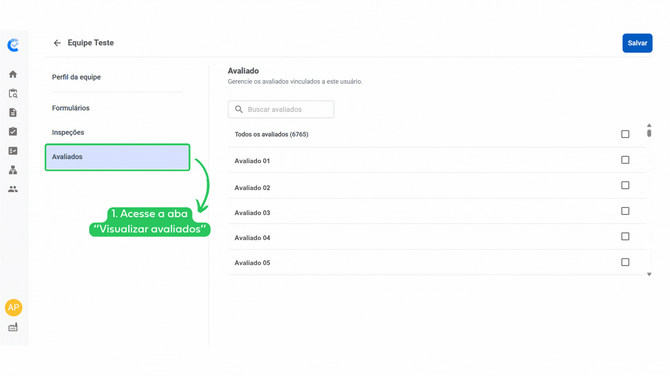Focus the Buscar avaliados search field
Image resolution: width=670 pixels, height=376 pixels.
(x=281, y=109)
